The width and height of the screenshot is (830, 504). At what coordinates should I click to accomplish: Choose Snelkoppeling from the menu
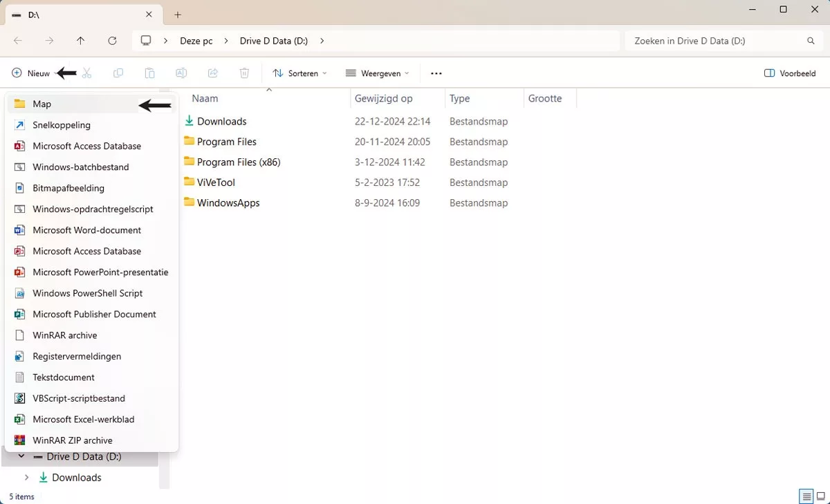pyautogui.click(x=91, y=125)
